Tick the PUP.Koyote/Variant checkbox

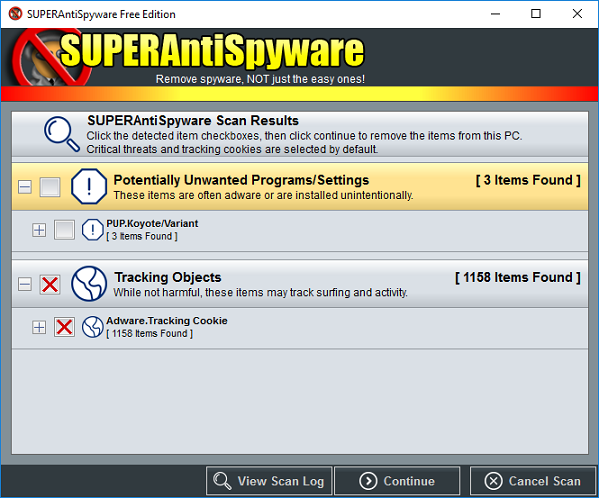coord(64,230)
